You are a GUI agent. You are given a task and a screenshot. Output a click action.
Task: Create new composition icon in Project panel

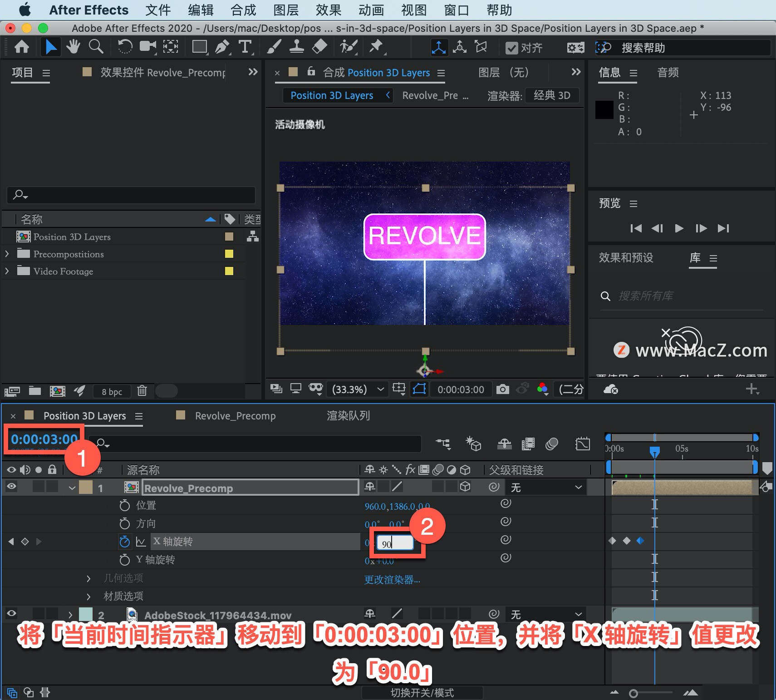57,391
